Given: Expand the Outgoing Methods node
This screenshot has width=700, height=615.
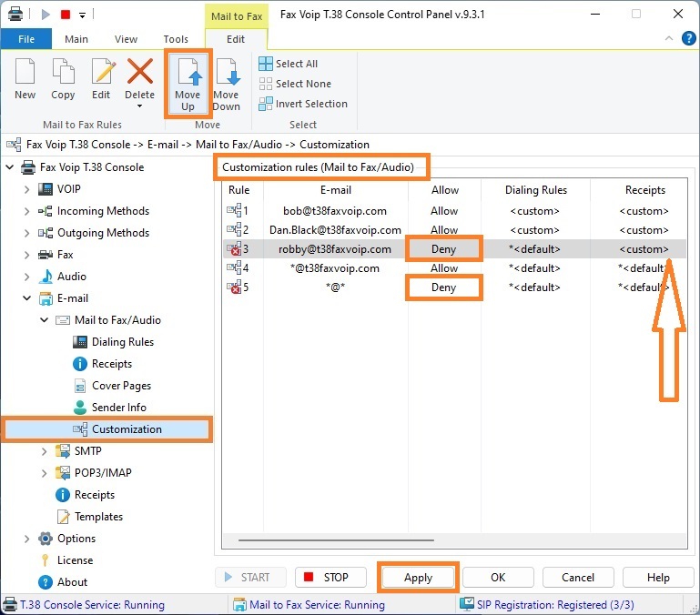Looking at the screenshot, I should 26,233.
